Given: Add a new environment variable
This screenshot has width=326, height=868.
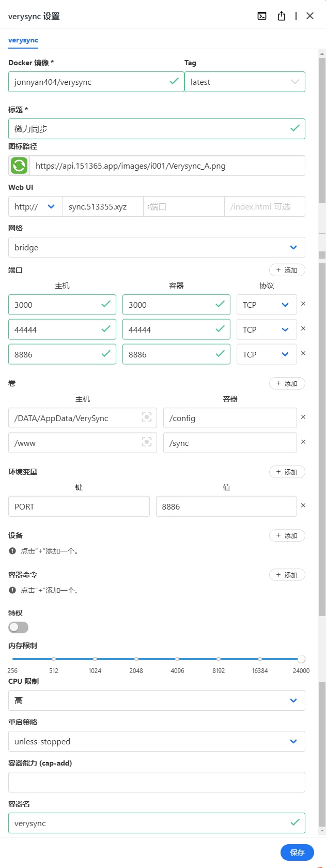Looking at the screenshot, I should (x=287, y=472).
